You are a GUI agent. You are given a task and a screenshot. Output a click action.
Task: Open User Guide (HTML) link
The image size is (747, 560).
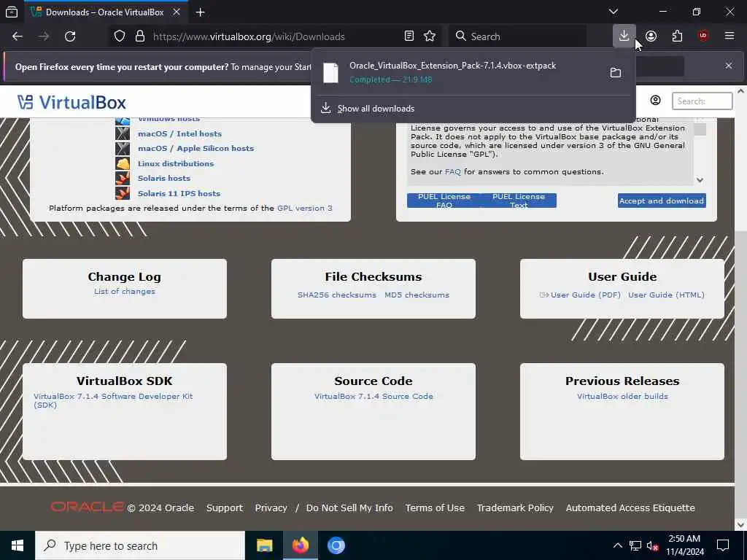pos(666,295)
